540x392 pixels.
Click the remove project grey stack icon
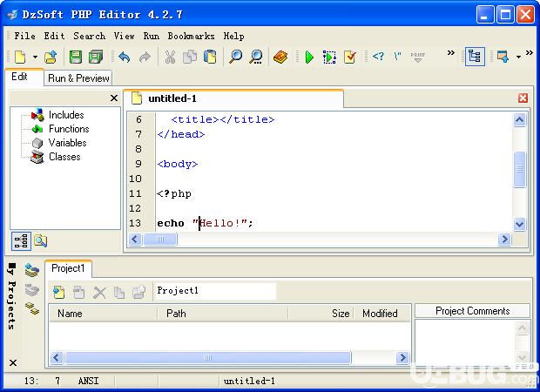(32, 290)
